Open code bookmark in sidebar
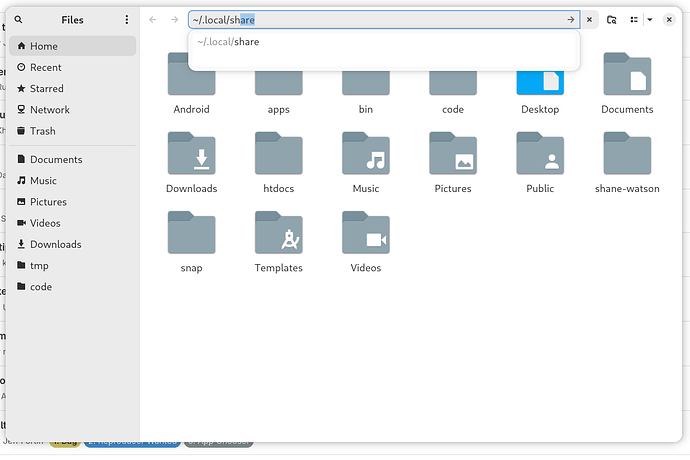The width and height of the screenshot is (690, 460). point(73,287)
